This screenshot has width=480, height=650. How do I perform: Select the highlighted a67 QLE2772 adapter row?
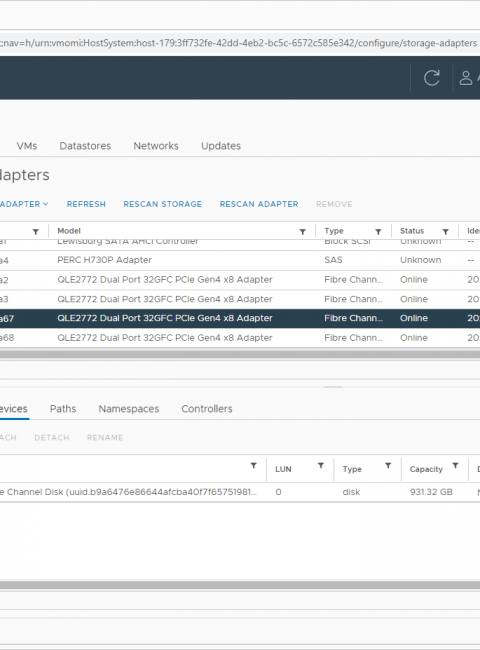[240, 318]
